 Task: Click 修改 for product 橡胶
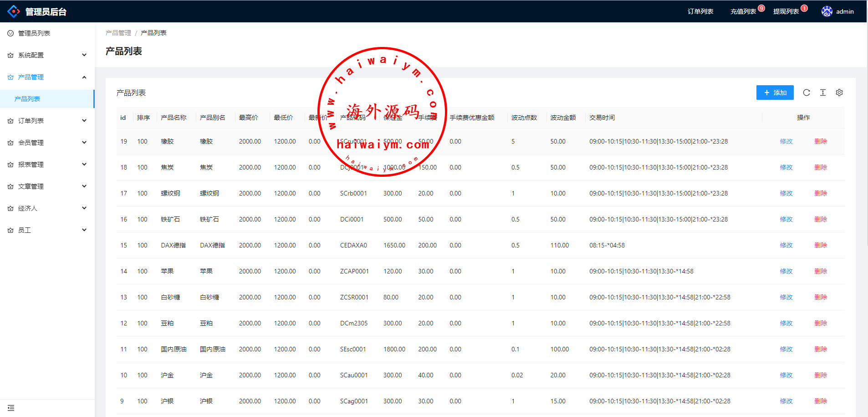point(786,141)
